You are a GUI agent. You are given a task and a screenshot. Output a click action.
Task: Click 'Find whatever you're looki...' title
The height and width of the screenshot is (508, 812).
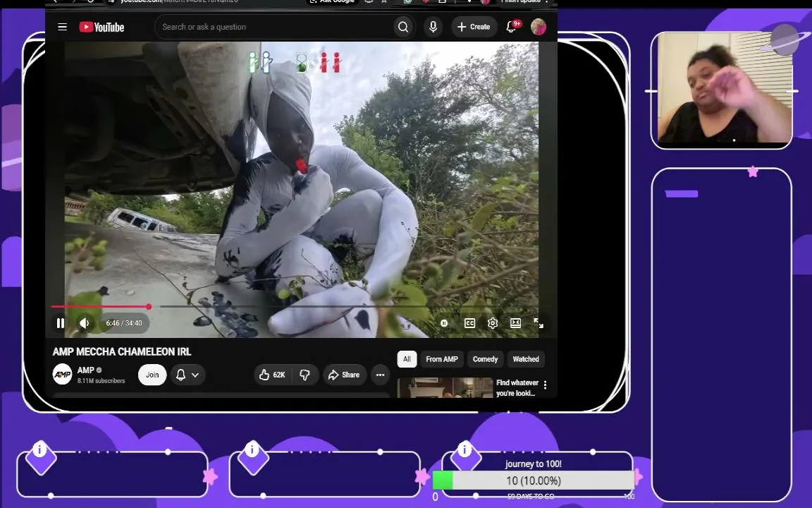click(x=517, y=388)
